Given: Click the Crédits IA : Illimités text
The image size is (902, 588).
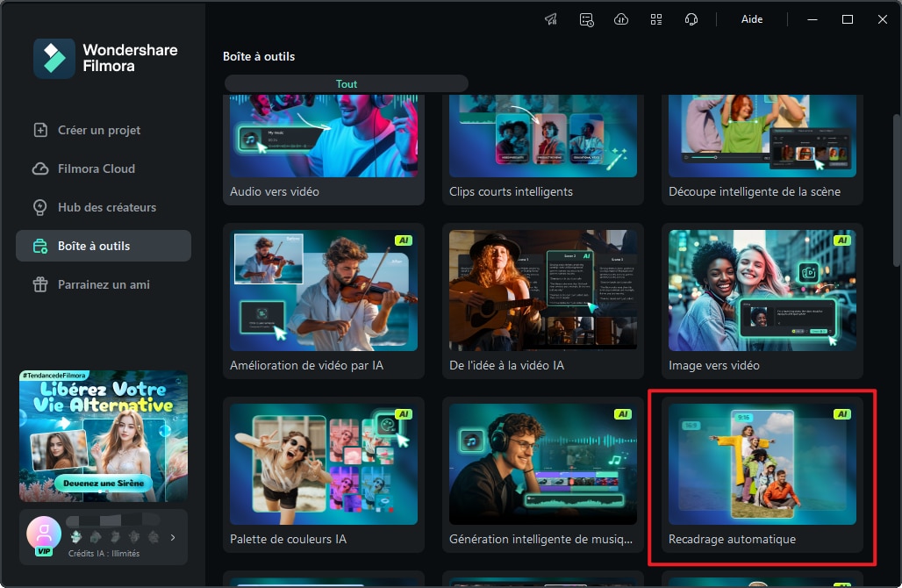Looking at the screenshot, I should click(104, 554).
